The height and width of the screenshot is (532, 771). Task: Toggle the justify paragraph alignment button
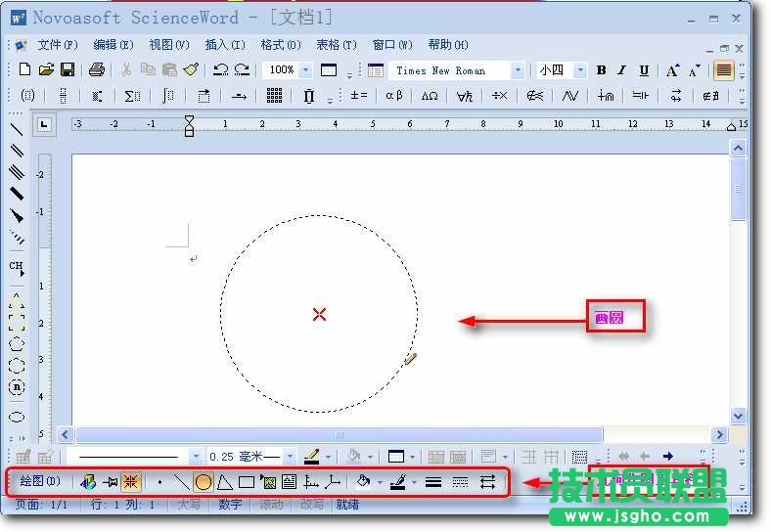[724, 70]
